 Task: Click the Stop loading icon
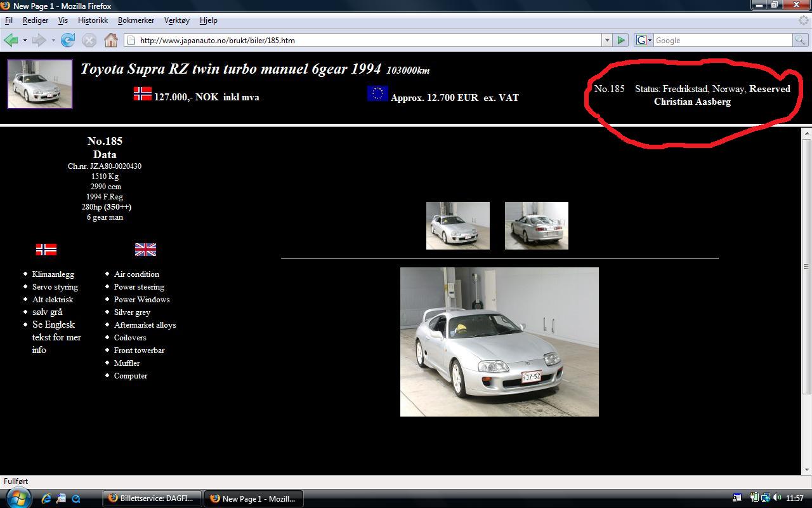pos(89,40)
